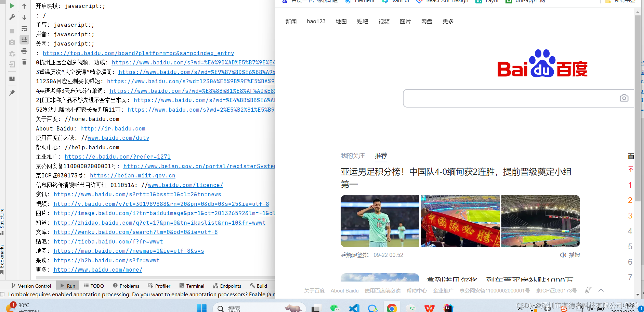
Task: Toggle Scroll to End of console
Action: (24, 40)
